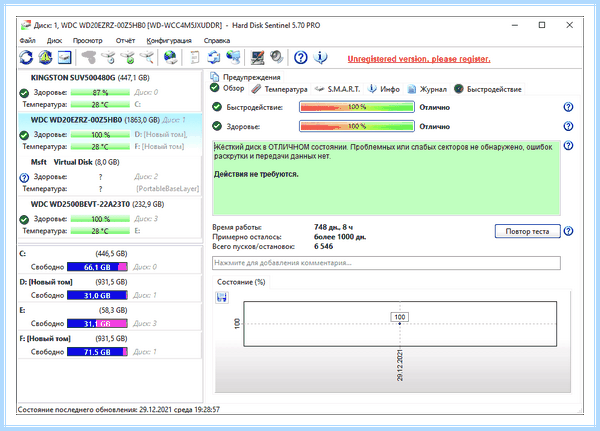The image size is (600, 431).
Task: Click the blue arrows sync toolbar icon
Action: tap(214, 58)
